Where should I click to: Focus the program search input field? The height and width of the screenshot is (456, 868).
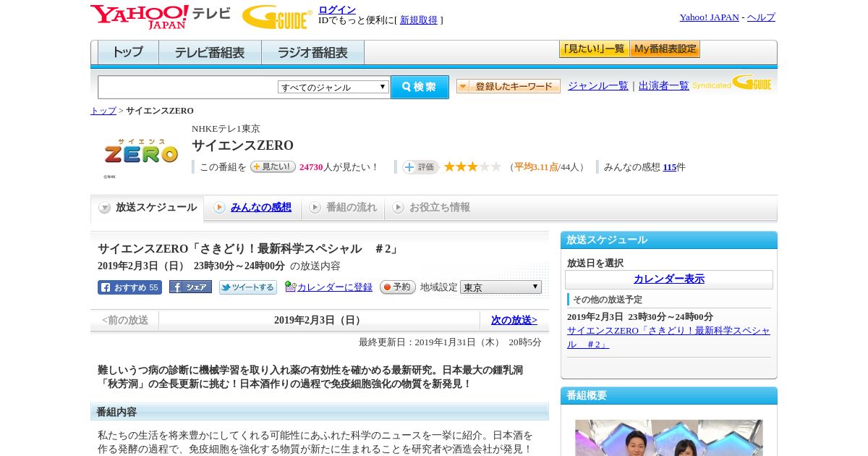[188, 87]
